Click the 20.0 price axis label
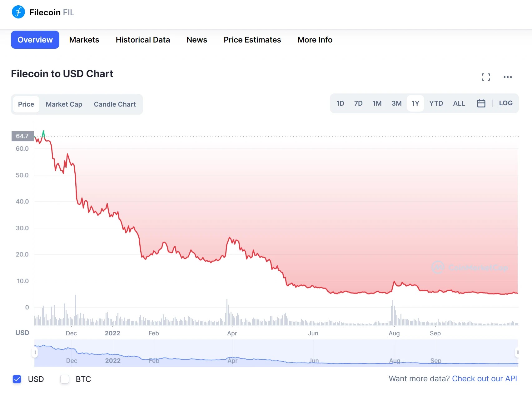The width and height of the screenshot is (532, 396). [x=22, y=254]
